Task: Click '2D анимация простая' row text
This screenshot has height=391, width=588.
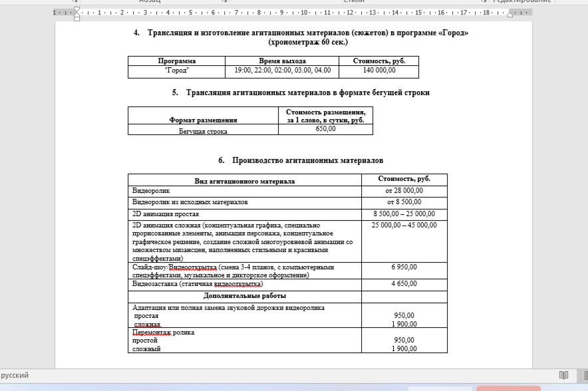Action: (166, 214)
